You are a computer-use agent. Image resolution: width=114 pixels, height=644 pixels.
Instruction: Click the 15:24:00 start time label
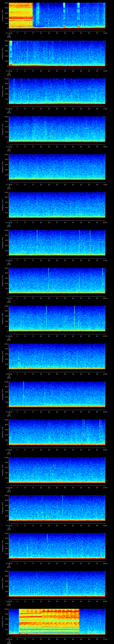click(x=9, y=412)
